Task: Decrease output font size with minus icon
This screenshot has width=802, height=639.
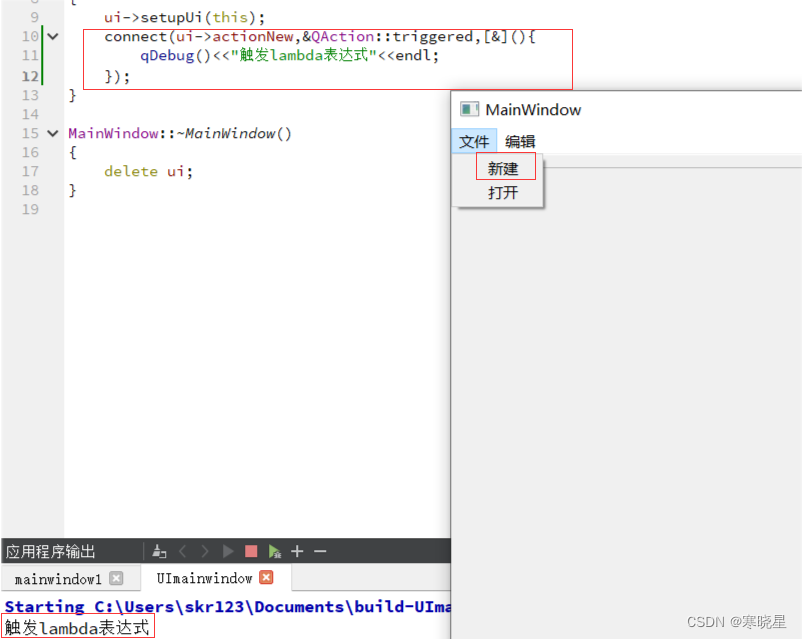Action: tap(320, 551)
